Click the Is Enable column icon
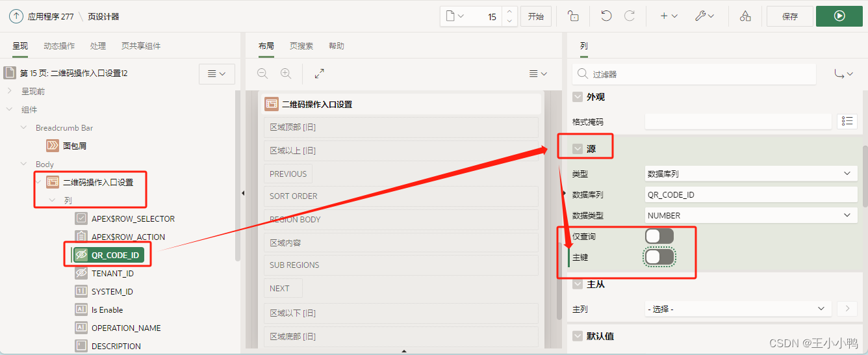Image resolution: width=868 pixels, height=355 pixels. (81, 309)
